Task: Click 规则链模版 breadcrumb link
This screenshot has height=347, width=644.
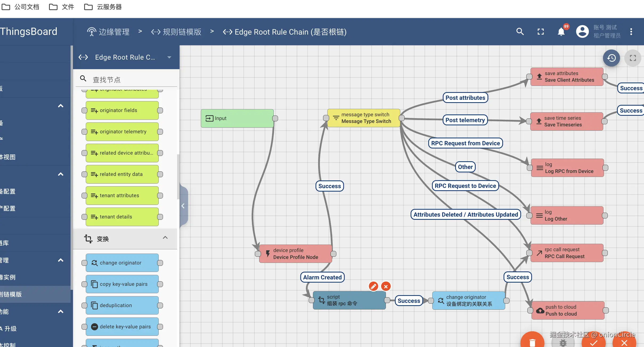Action: (182, 32)
